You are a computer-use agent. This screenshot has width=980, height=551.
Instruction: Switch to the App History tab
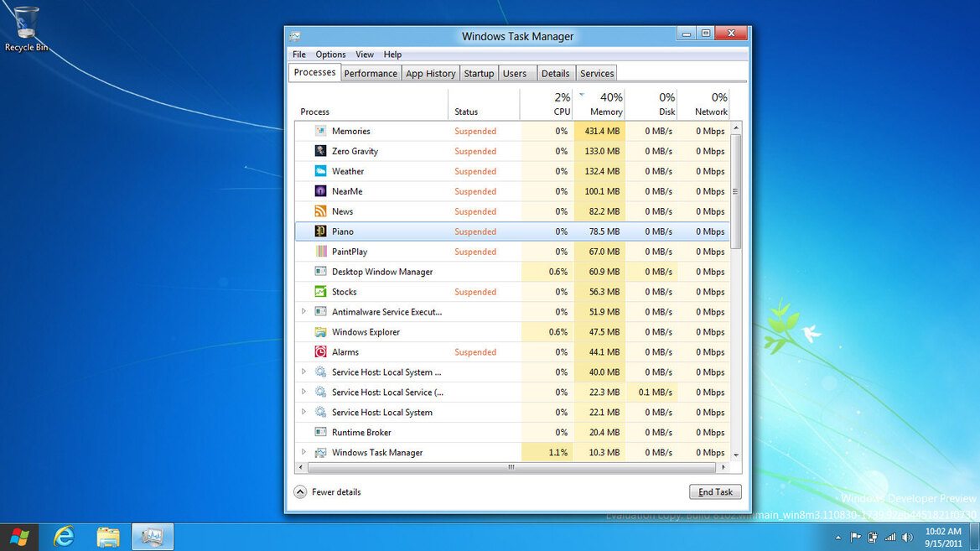(x=431, y=73)
